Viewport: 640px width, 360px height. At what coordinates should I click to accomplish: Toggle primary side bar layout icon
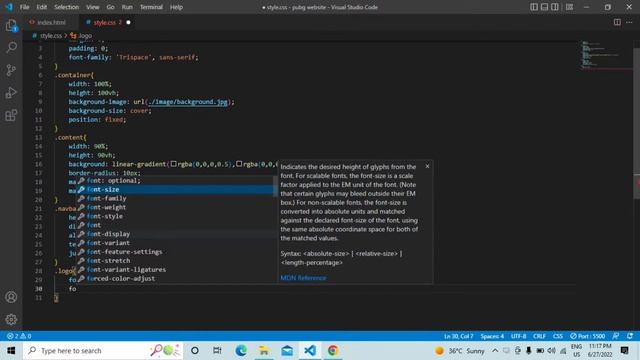pos(534,7)
